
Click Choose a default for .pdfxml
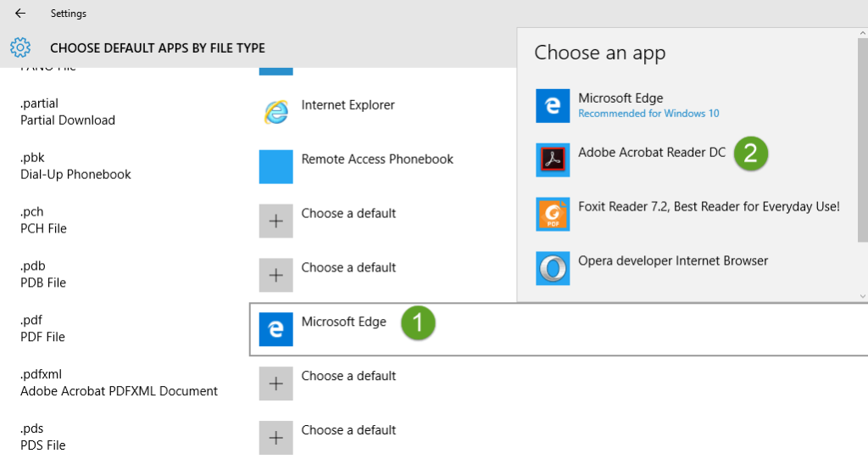(348, 376)
